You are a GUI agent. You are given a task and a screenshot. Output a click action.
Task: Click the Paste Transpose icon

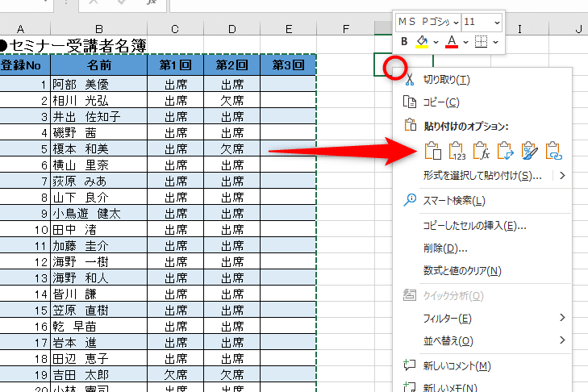(506, 150)
